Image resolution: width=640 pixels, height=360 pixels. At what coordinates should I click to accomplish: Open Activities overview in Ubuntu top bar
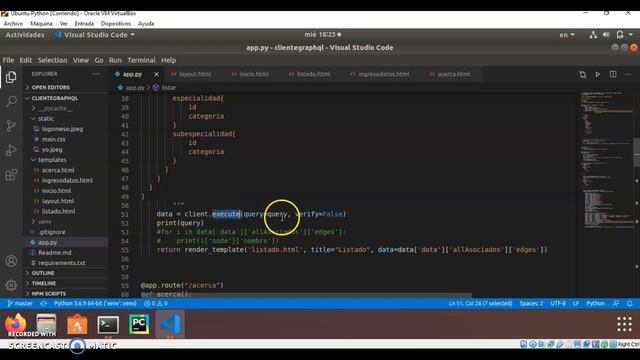pos(25,35)
